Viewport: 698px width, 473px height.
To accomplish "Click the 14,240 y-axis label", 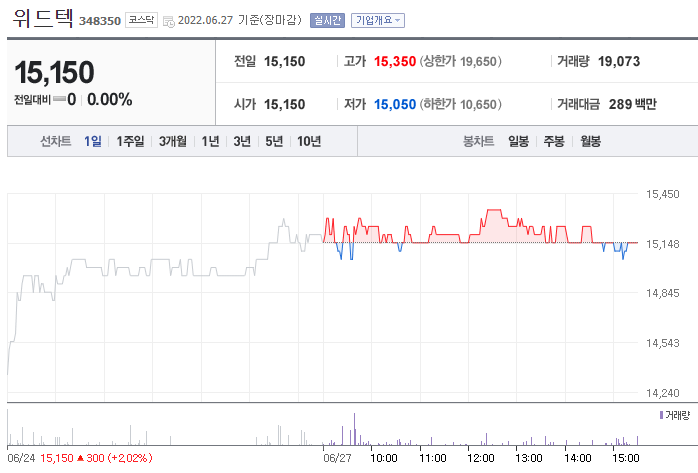I will 662,393.
